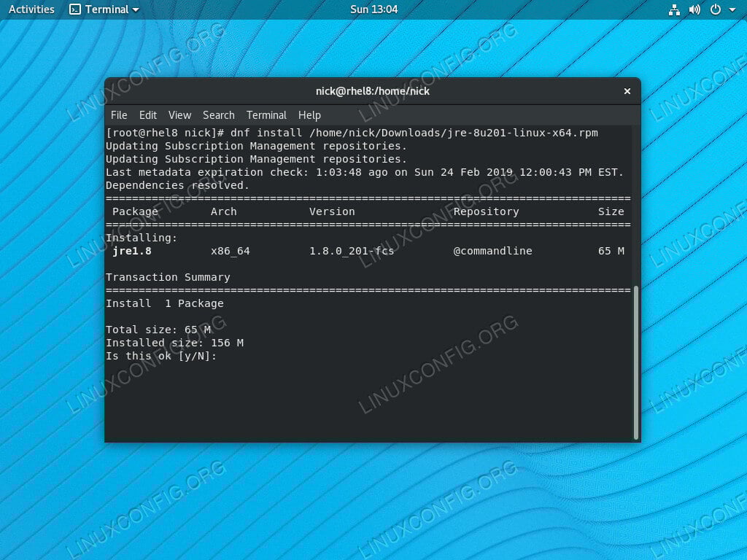
Task: Open the Terminal menu in menubar
Action: point(266,115)
